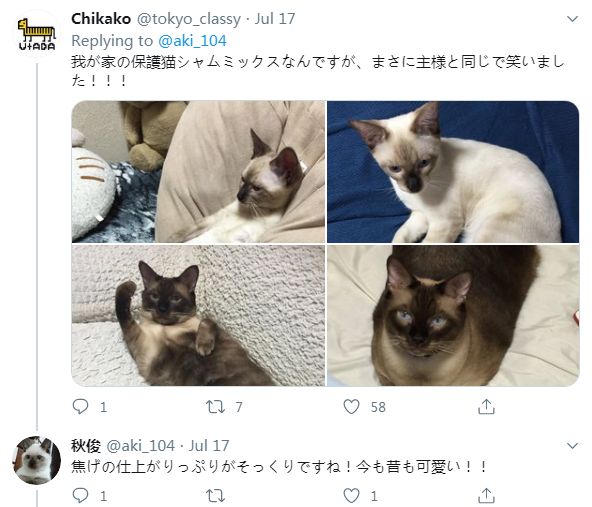Open Chikako's Jul 17 timestamp

point(275,19)
